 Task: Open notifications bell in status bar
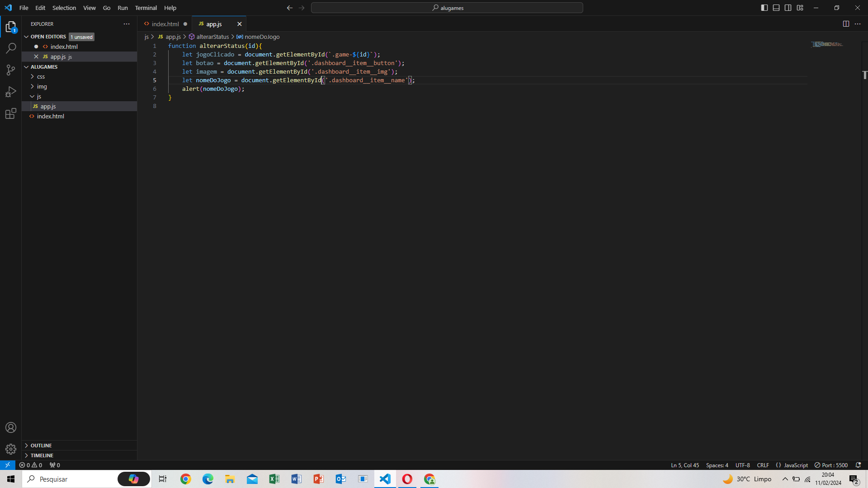(858, 465)
